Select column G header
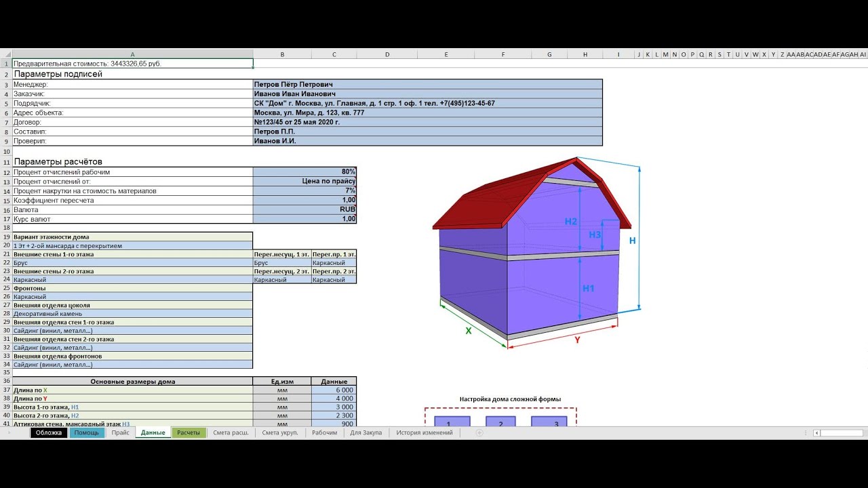The height and width of the screenshot is (488, 868). [549, 54]
